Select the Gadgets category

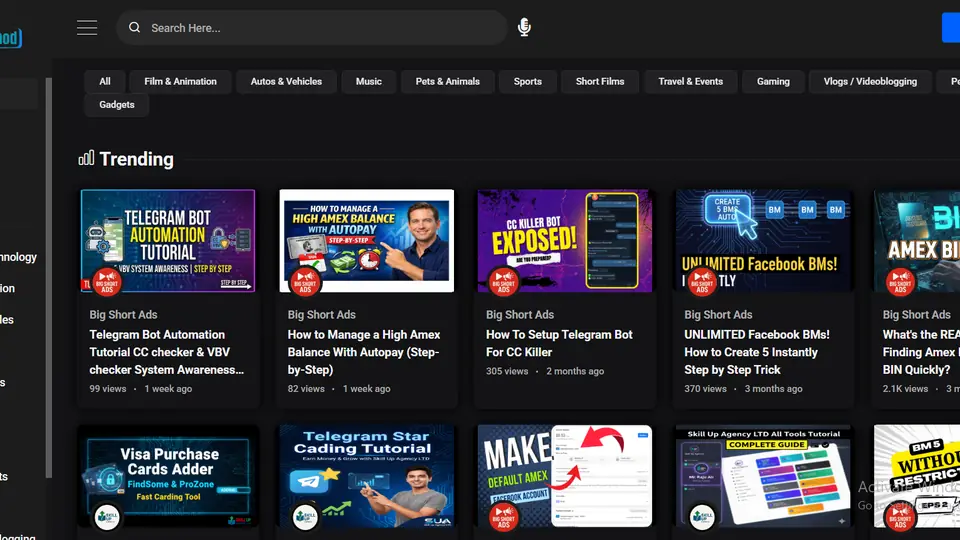coord(117,105)
